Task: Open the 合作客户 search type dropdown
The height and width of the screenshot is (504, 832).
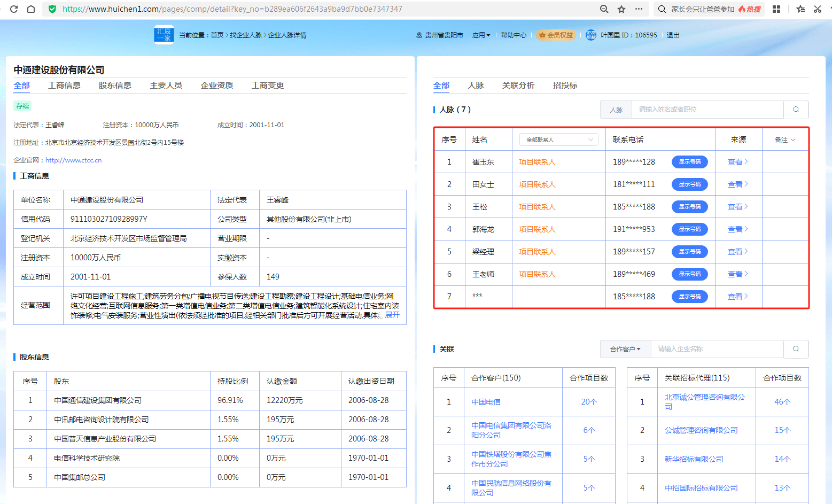Action: click(x=625, y=349)
